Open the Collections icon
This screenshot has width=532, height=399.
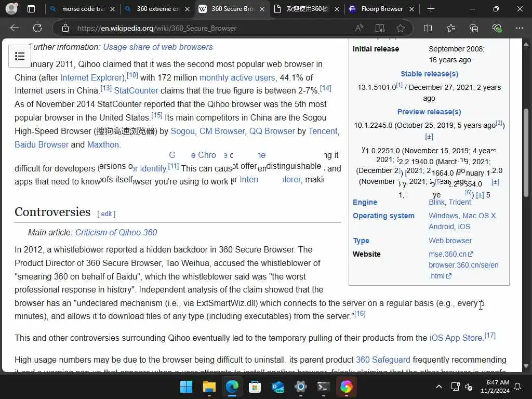pyautogui.click(x=474, y=28)
